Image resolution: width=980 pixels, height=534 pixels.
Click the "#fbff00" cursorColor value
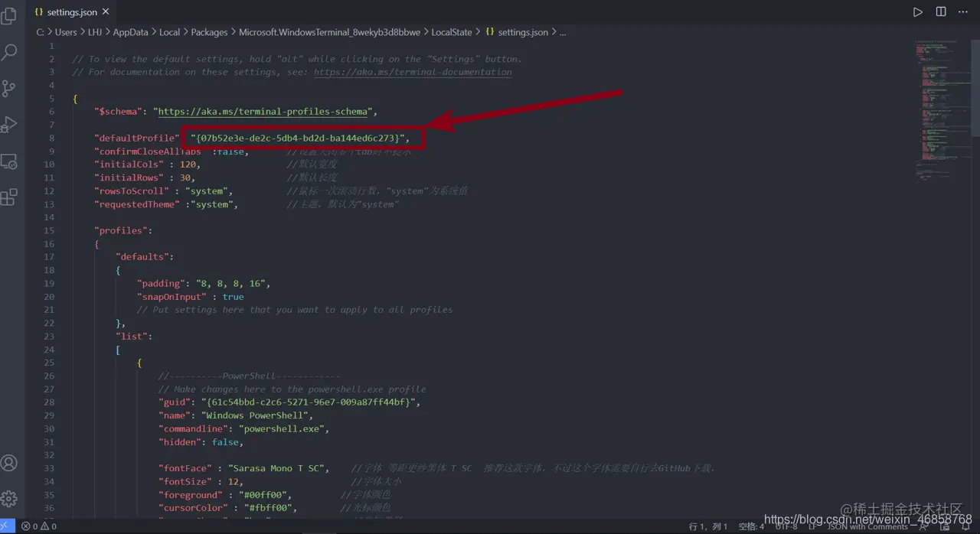(x=269, y=508)
